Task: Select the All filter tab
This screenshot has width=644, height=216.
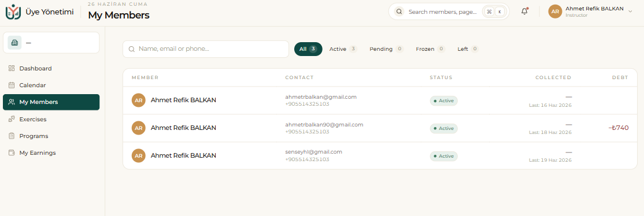Action: tap(308, 49)
